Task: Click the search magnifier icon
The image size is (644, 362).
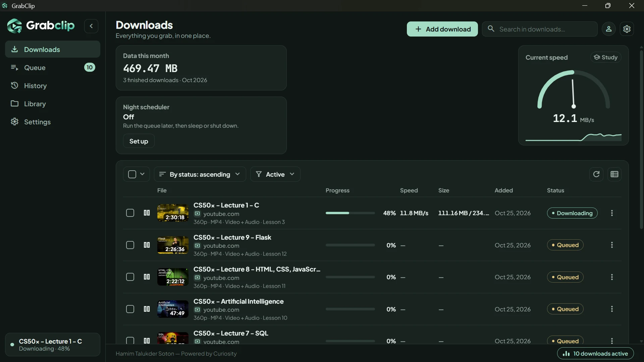Action: tap(491, 29)
